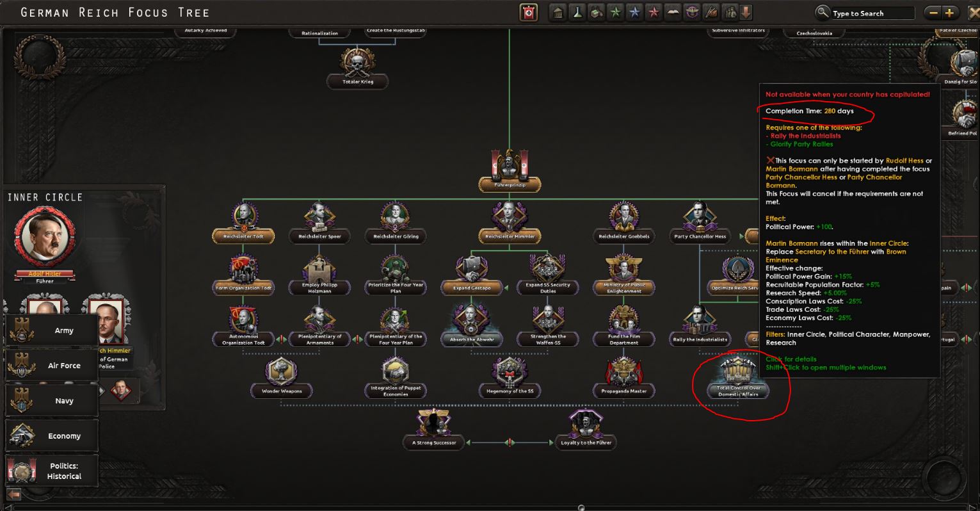
Task: Toggle the red star filter
Action: 654,13
